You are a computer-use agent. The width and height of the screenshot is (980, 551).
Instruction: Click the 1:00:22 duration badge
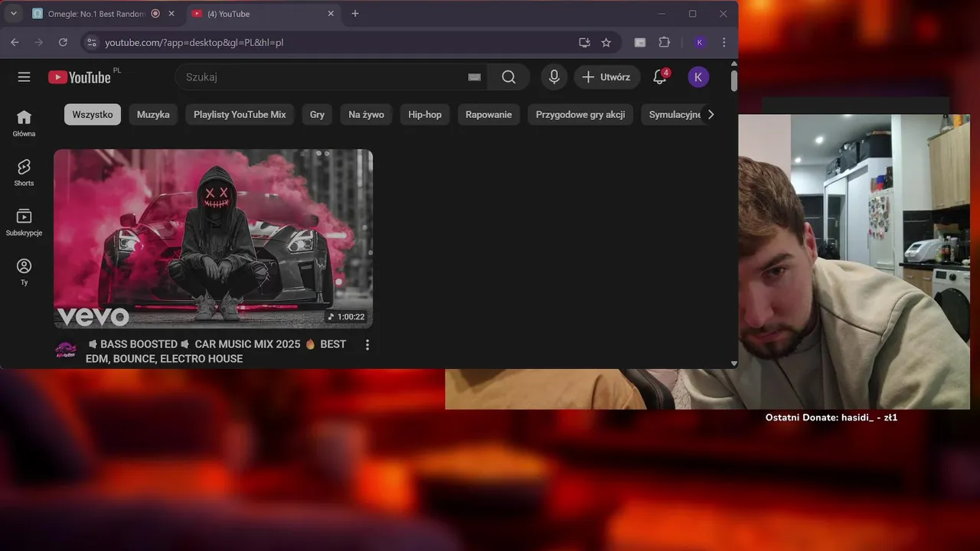[346, 317]
